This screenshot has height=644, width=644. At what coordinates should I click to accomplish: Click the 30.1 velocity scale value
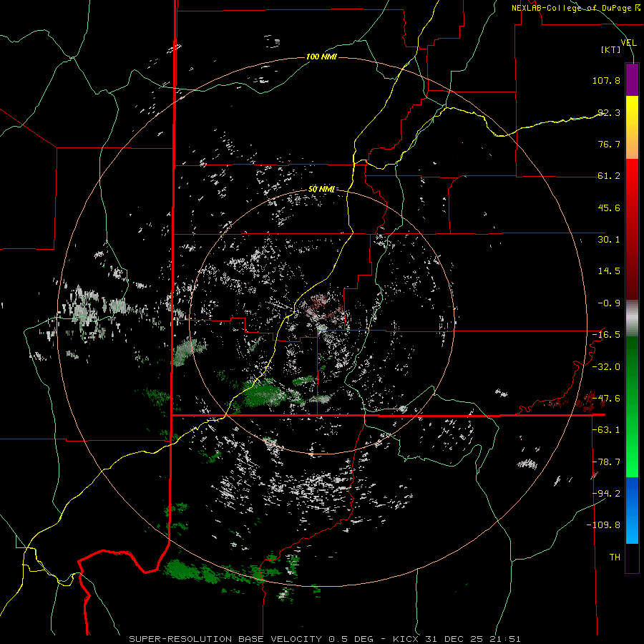point(609,240)
